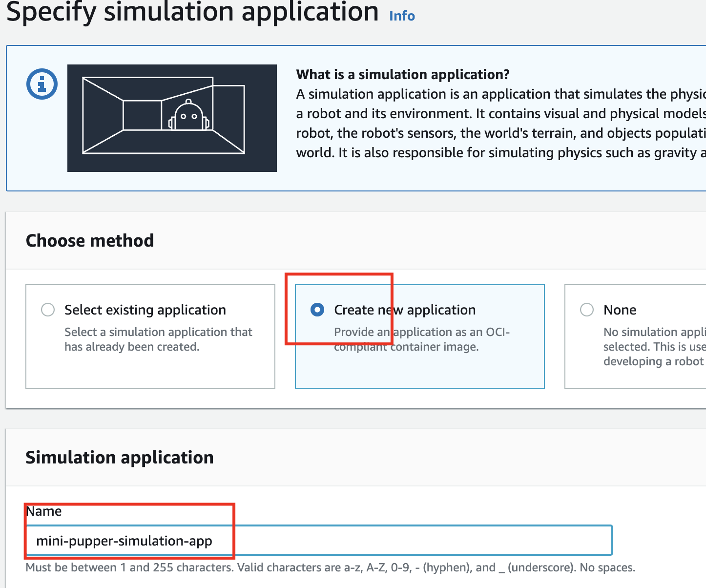Click the 'Simulation application' section heading
This screenshot has width=706, height=588.
click(120, 457)
